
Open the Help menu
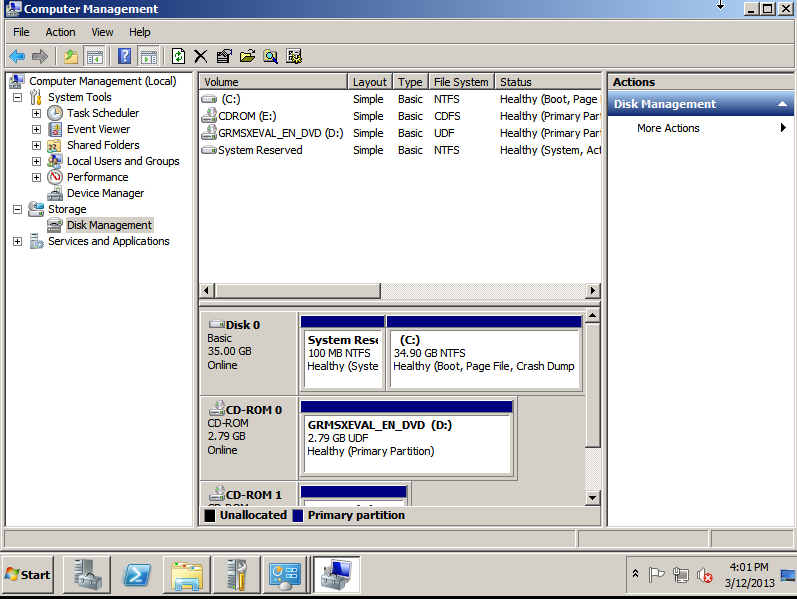coord(139,32)
